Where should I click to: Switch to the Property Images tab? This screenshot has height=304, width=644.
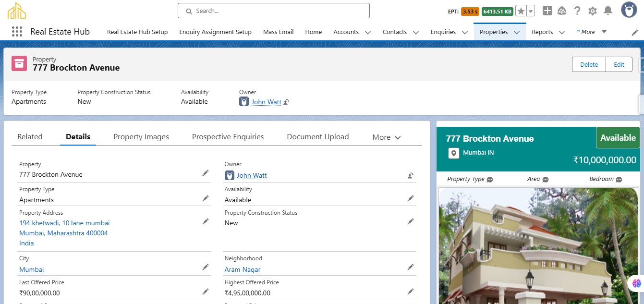tap(141, 137)
